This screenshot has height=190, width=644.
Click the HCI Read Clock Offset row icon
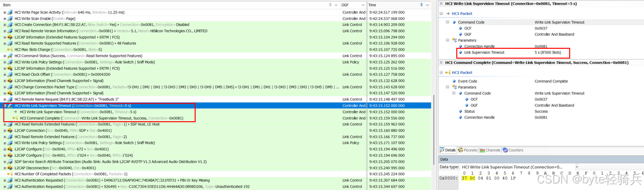pyautogui.click(x=11, y=74)
